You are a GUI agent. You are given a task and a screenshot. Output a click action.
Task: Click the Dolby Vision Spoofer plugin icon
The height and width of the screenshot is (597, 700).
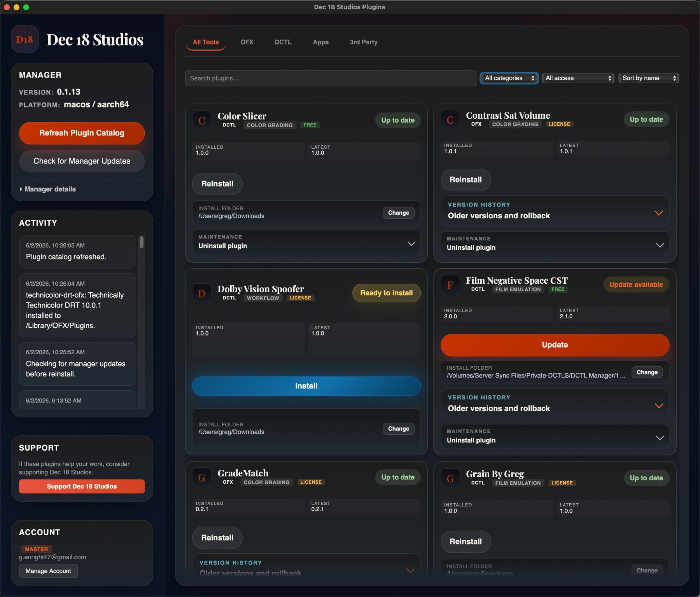click(x=202, y=293)
